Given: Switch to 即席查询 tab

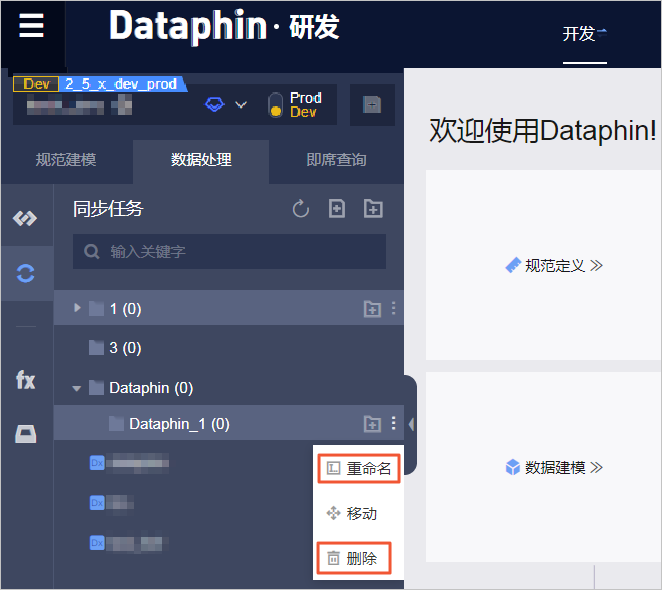Looking at the screenshot, I should pyautogui.click(x=336, y=160).
